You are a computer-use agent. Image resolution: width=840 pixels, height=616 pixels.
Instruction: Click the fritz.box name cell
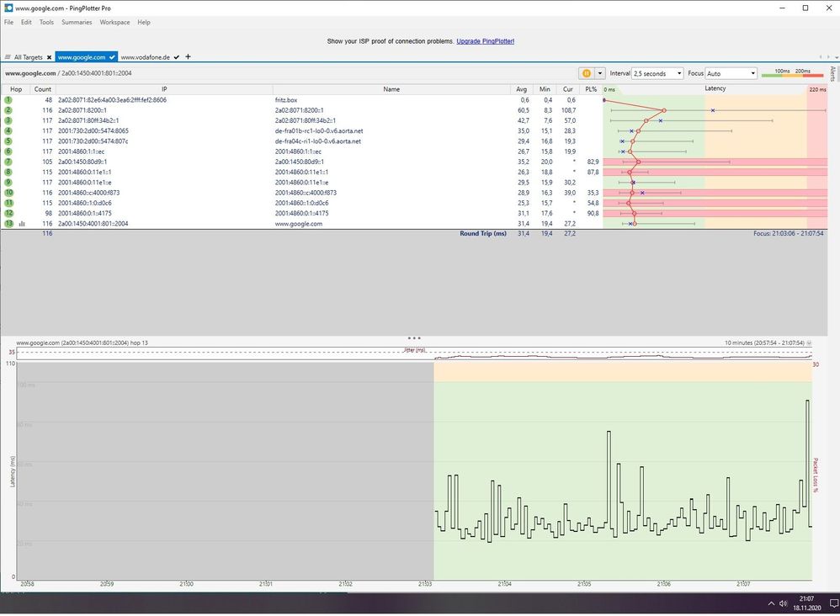(286, 100)
